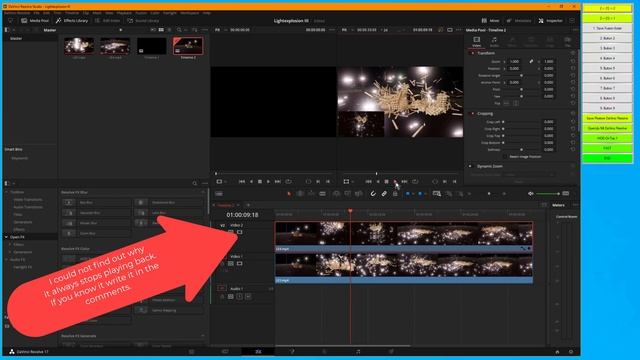Select the Timeline 2 thumbnail in Media Pool
Image resolution: width=640 pixels, height=360 pixels.
[188, 46]
